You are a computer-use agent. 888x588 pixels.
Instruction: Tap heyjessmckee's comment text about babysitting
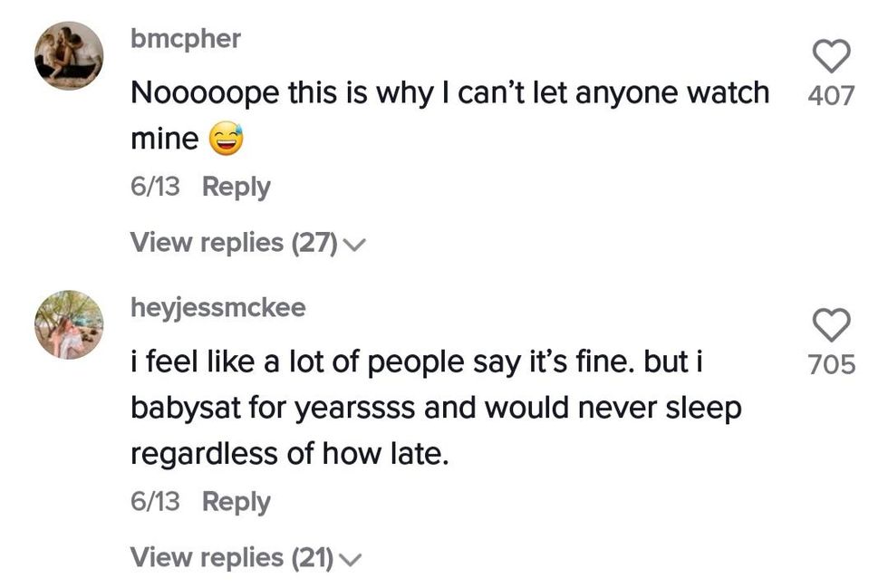pyautogui.click(x=435, y=409)
